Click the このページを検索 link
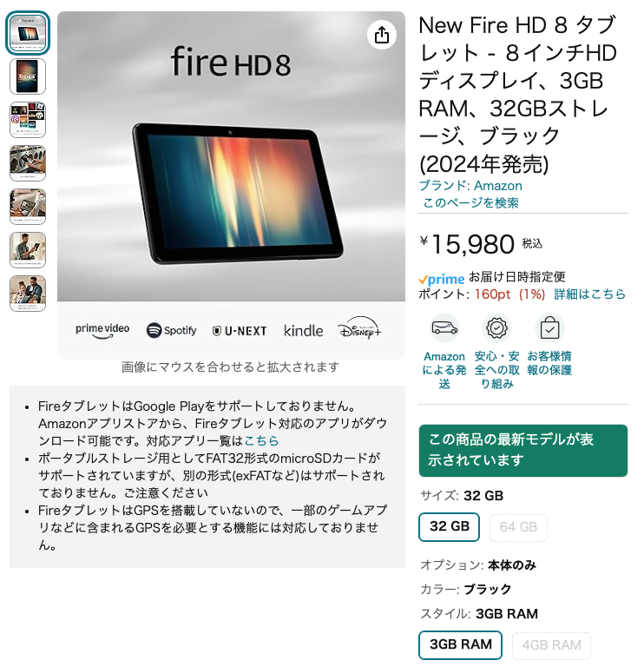Screen dimensions: 644x667 point(471,203)
